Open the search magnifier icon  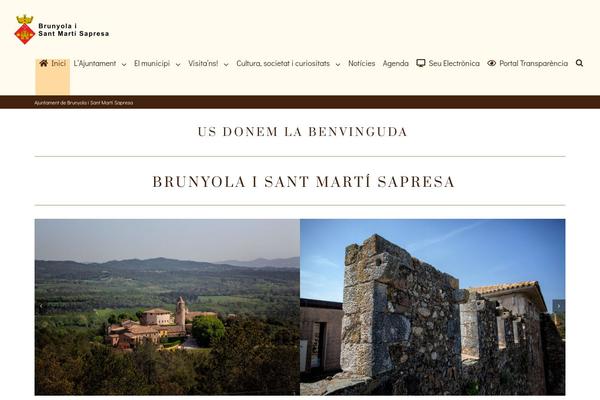point(579,63)
